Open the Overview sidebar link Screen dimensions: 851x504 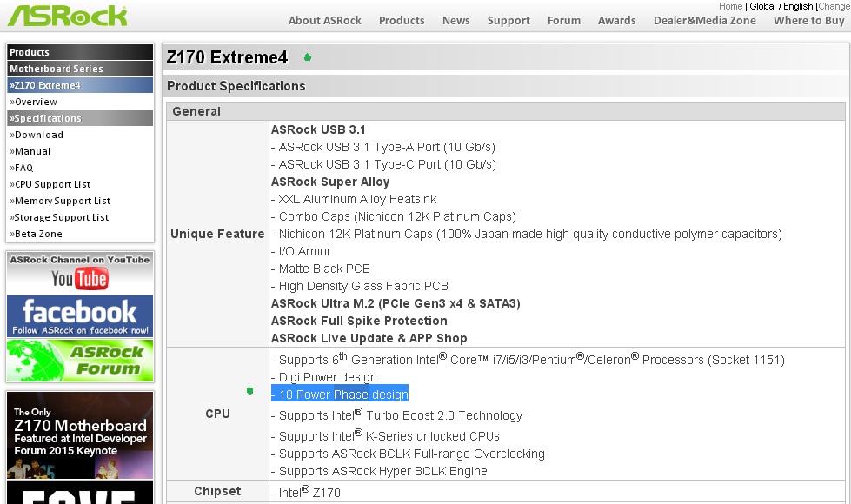(34, 102)
